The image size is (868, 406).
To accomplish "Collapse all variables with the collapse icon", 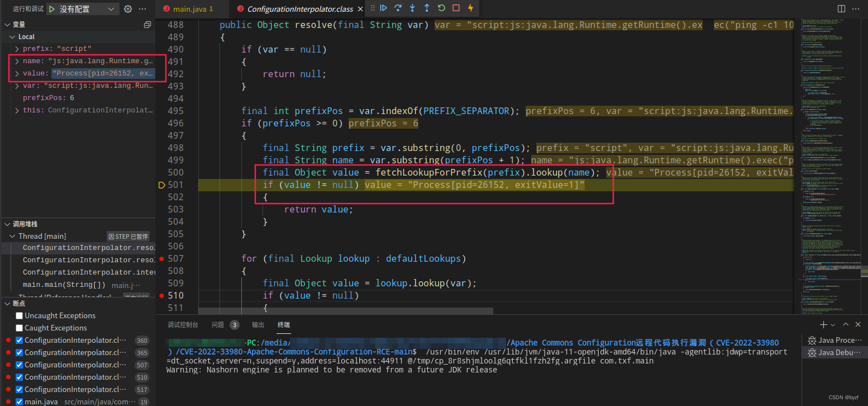I will (x=147, y=25).
